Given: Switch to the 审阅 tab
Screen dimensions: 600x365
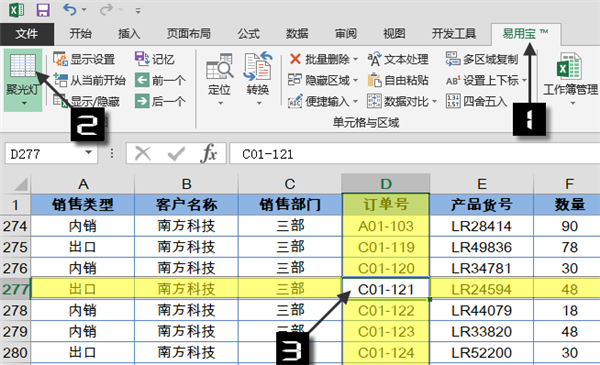Looking at the screenshot, I should [346, 34].
